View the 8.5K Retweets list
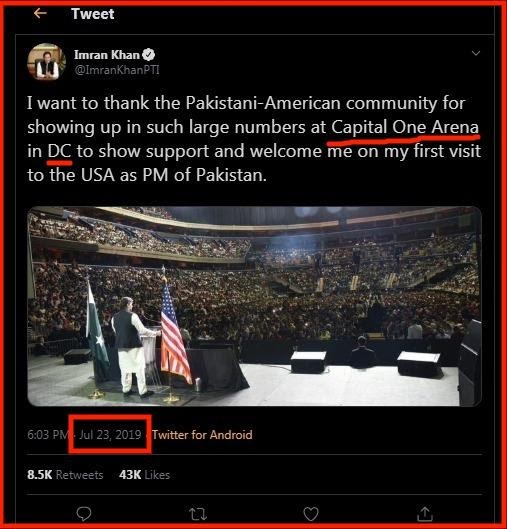The width and height of the screenshot is (507, 529). click(65, 475)
